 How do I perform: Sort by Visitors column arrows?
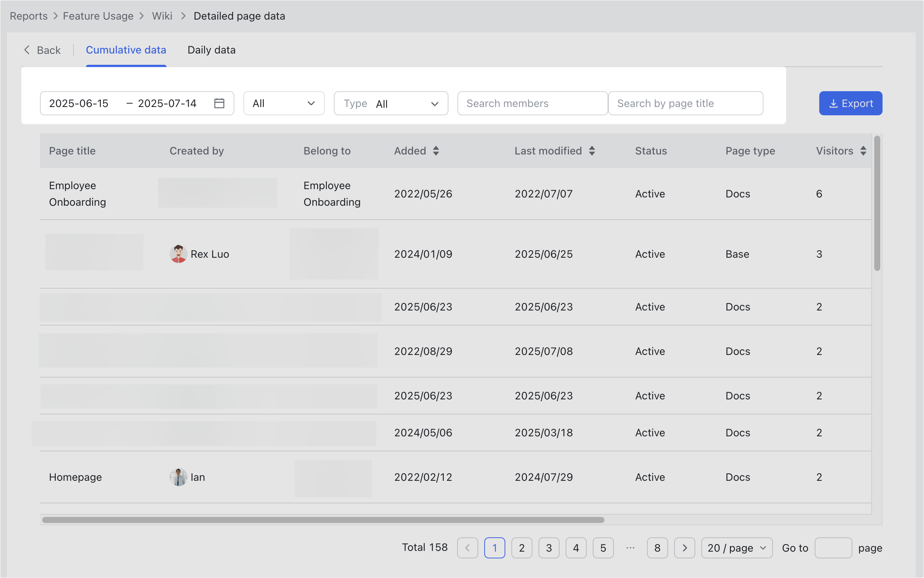click(x=863, y=151)
